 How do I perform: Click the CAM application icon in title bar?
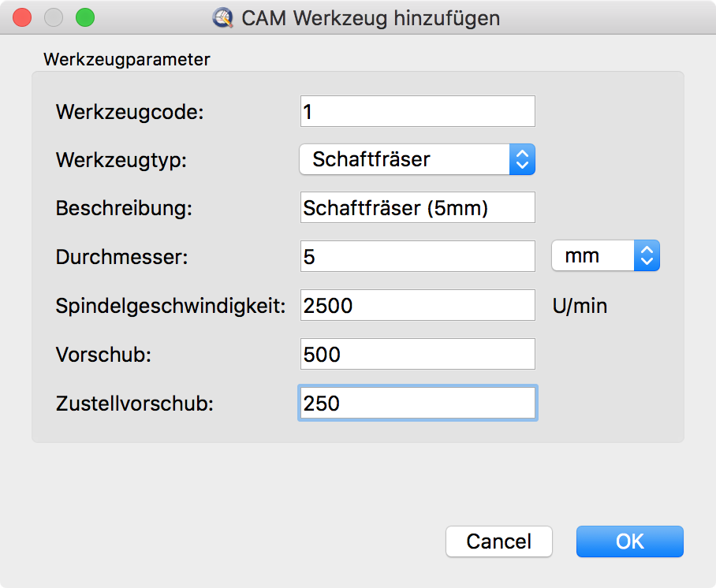point(224,17)
